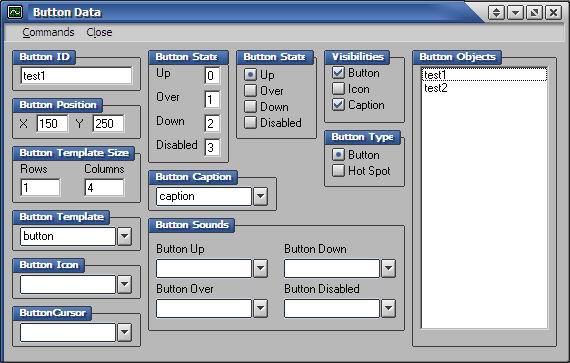This screenshot has width=570, height=363.
Task: Click the Close menu item
Action: click(x=99, y=32)
